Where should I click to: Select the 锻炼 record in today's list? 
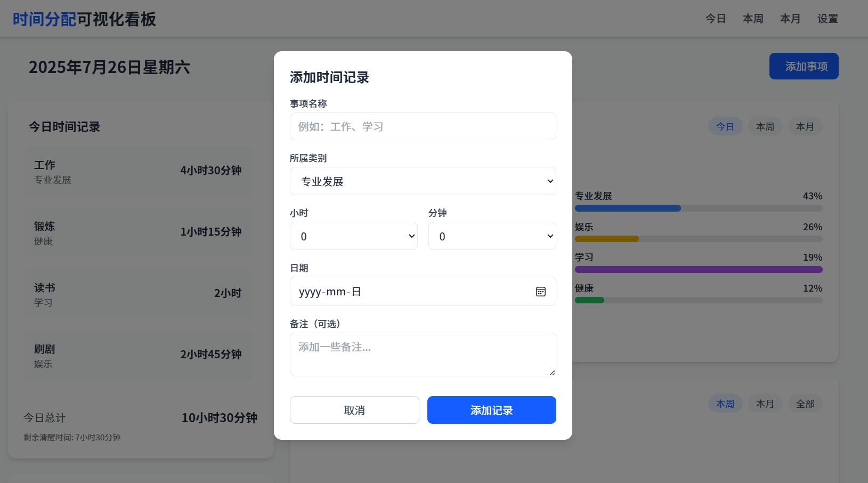(137, 232)
